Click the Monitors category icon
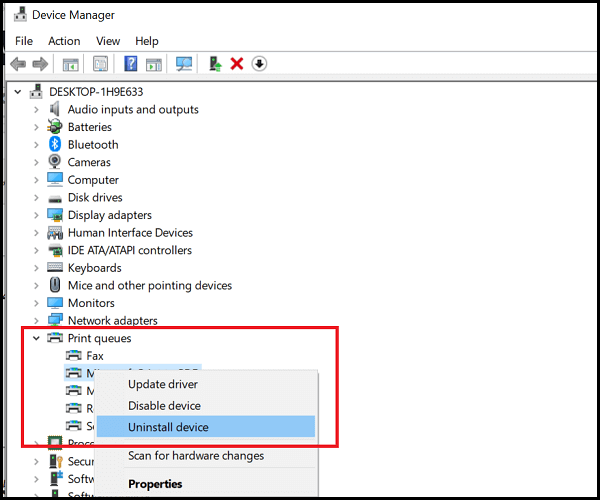This screenshot has height=500, width=600. pyautogui.click(x=55, y=303)
